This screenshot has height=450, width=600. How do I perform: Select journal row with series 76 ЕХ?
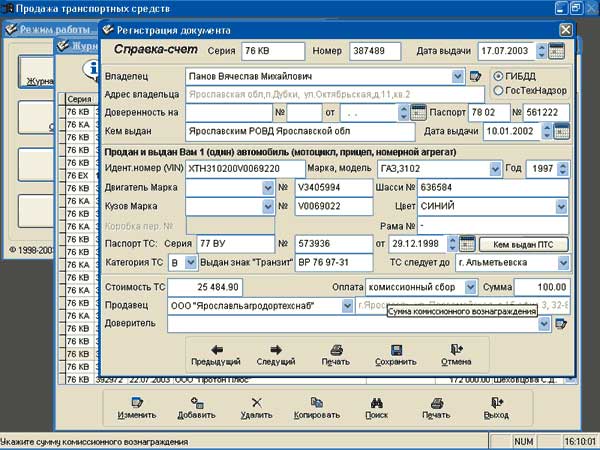pos(78,176)
